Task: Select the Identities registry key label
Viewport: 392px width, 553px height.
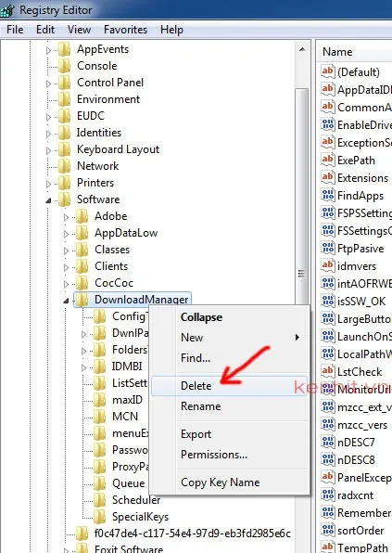Action: pyautogui.click(x=99, y=133)
